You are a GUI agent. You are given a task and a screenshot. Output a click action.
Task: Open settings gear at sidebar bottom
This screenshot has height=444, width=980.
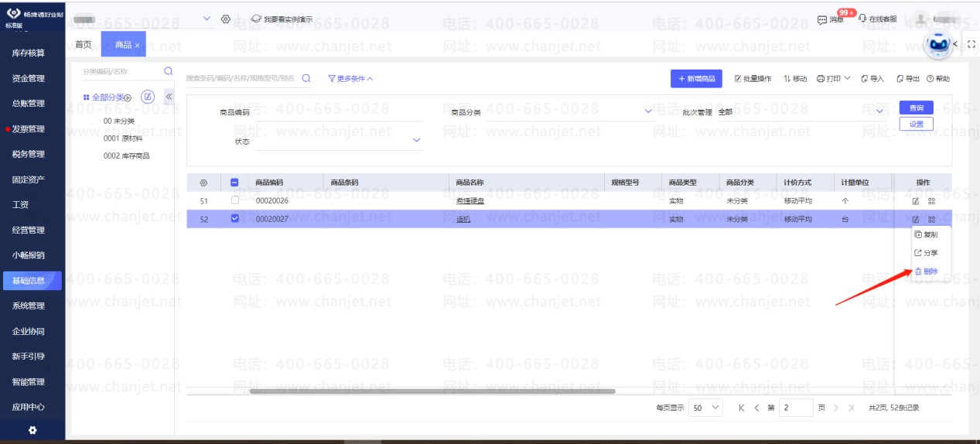[x=32, y=431]
